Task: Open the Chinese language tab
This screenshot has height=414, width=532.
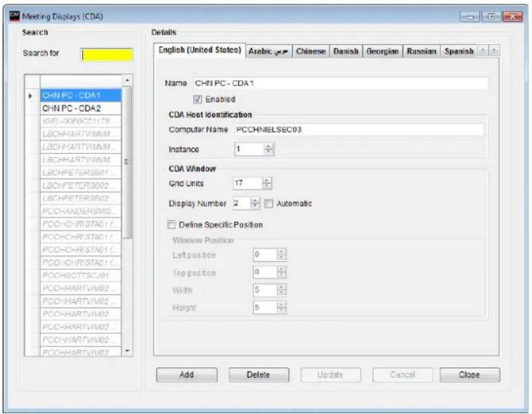Action: click(x=311, y=51)
